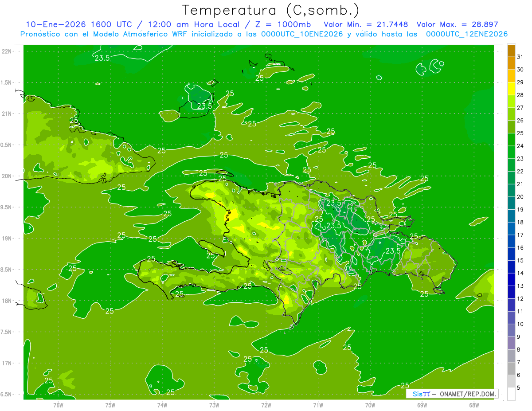Click the "20N" latitude axis label
Viewport: 532px width, 411px height.
click(x=7, y=176)
